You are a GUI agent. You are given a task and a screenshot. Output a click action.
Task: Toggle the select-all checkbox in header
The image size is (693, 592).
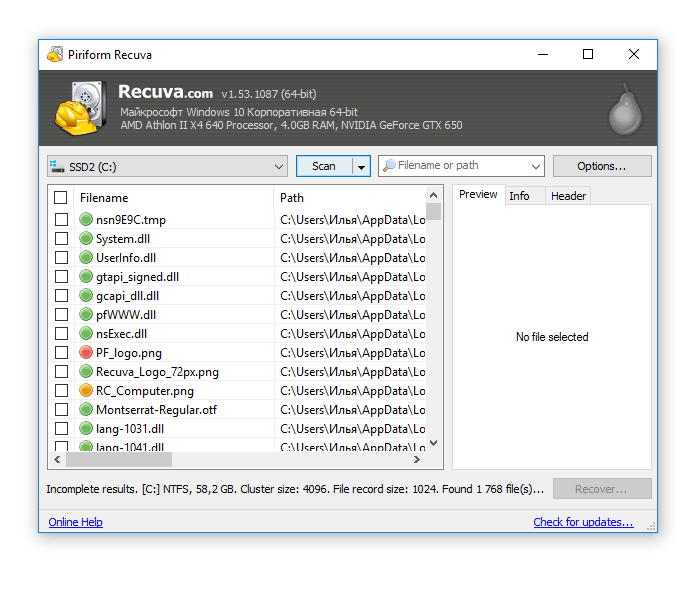pyautogui.click(x=61, y=197)
